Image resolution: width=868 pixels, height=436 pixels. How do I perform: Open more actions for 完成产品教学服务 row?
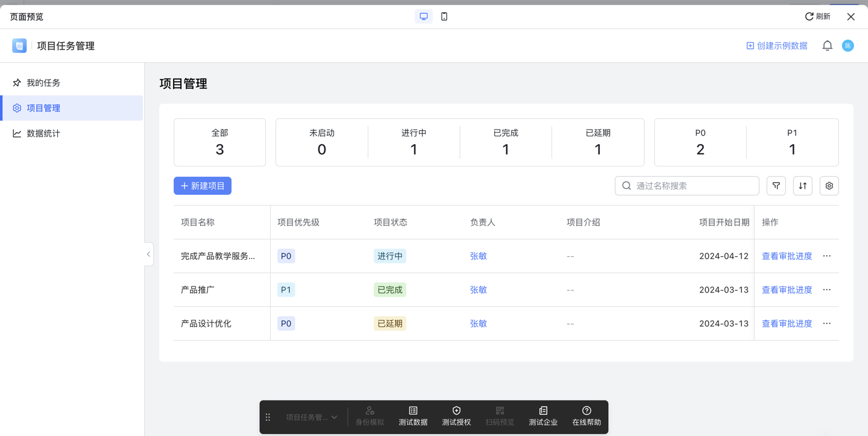(x=827, y=256)
